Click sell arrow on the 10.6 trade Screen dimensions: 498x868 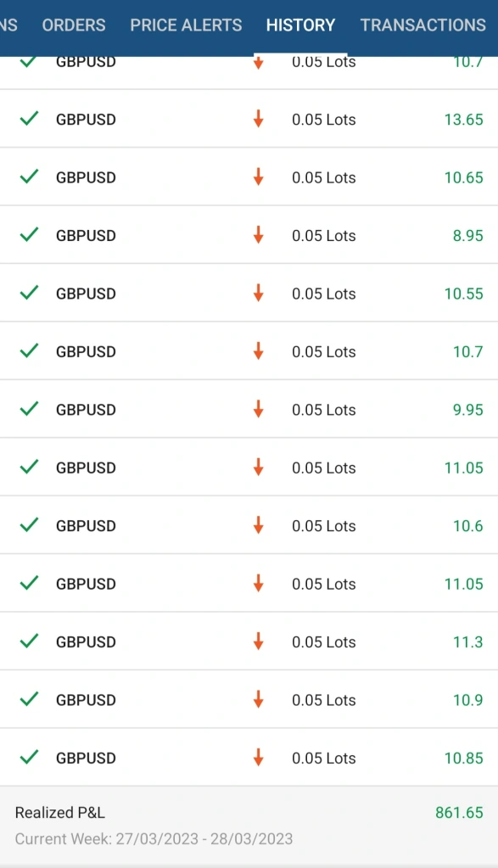pyautogui.click(x=258, y=525)
